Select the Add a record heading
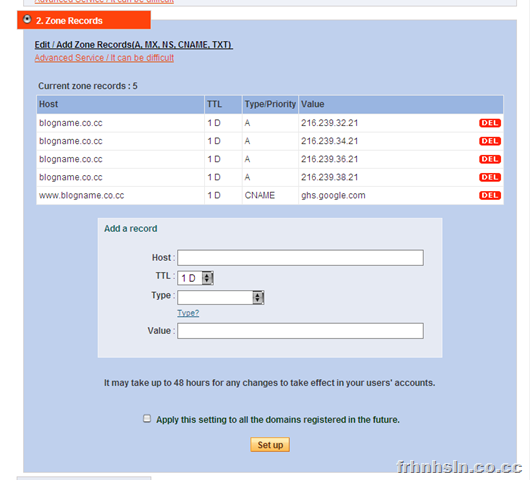 click(x=130, y=229)
